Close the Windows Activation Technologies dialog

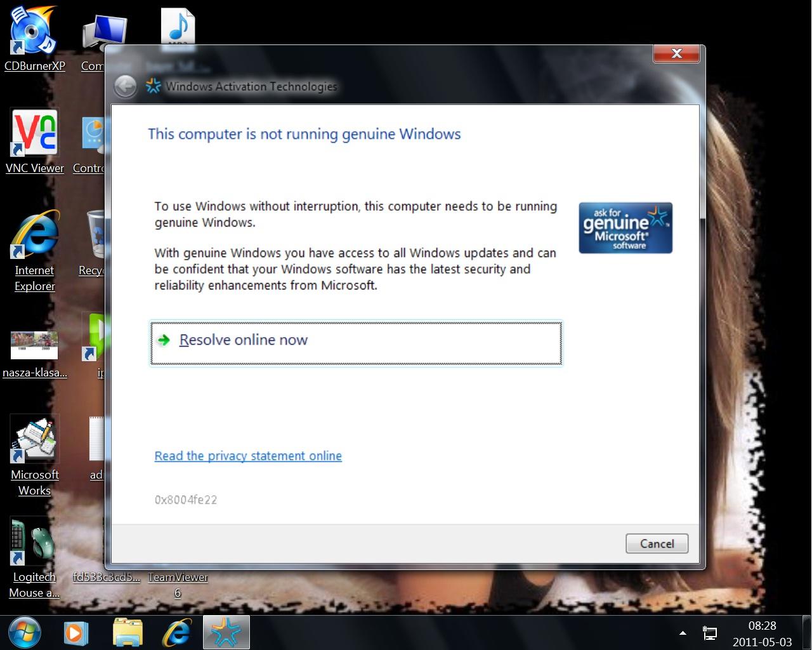pyautogui.click(x=677, y=54)
